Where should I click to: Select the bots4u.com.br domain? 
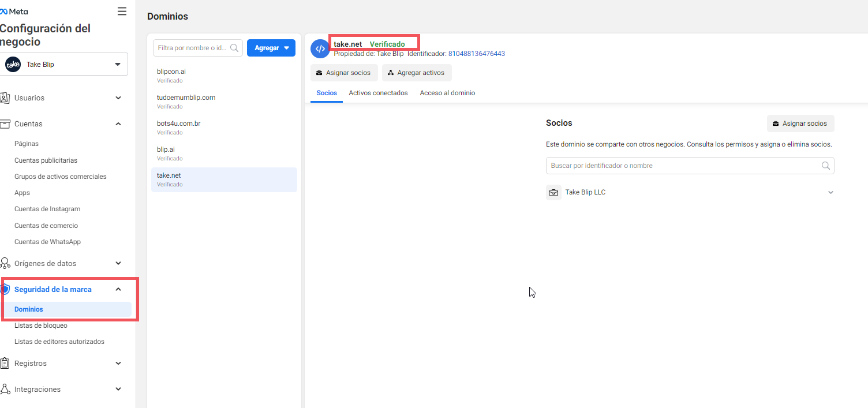224,128
